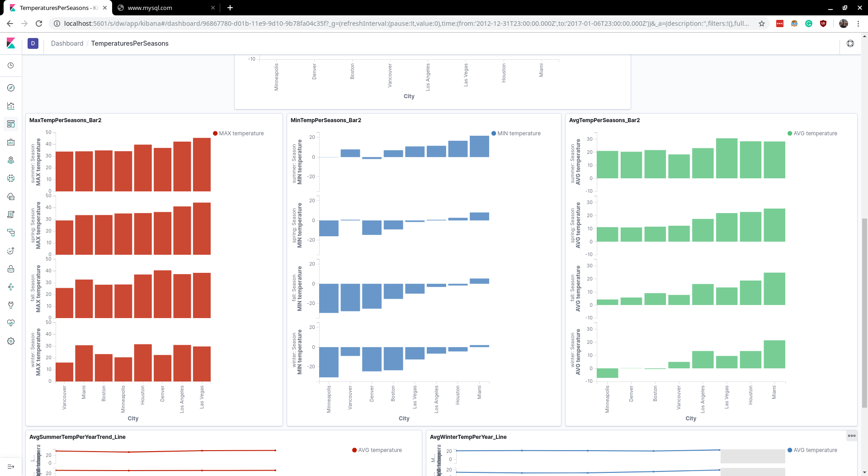This screenshot has height=476, width=868.
Task: Open Stack Monitoring heartbeat icon
Action: pyautogui.click(x=11, y=323)
